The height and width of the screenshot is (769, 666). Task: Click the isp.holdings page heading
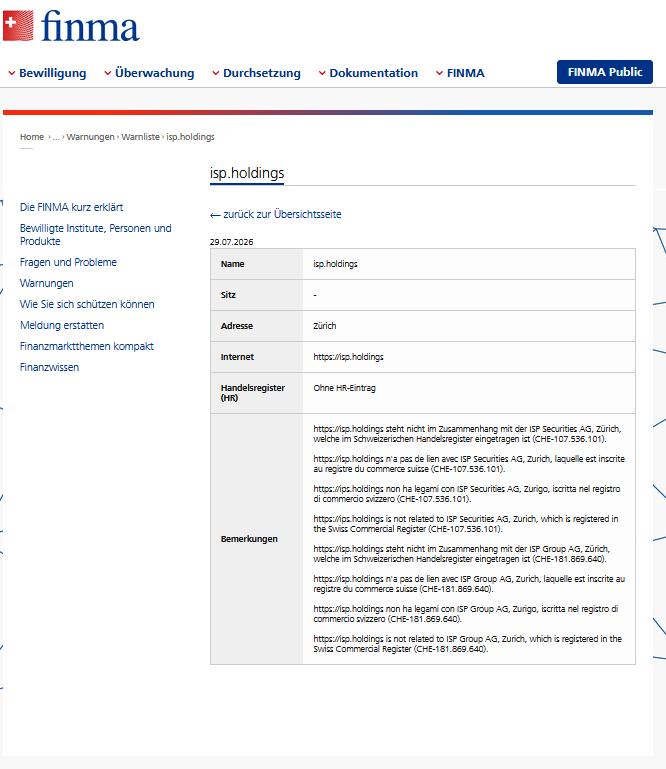(247, 173)
